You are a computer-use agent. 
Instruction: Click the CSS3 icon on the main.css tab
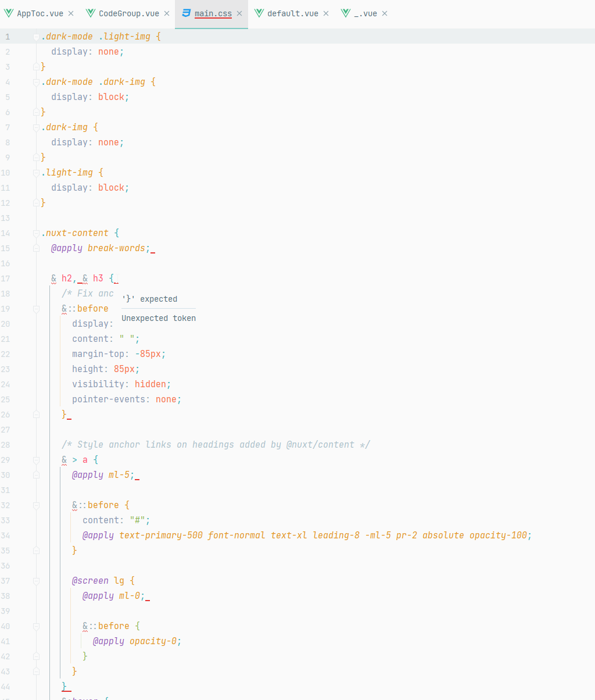point(186,12)
